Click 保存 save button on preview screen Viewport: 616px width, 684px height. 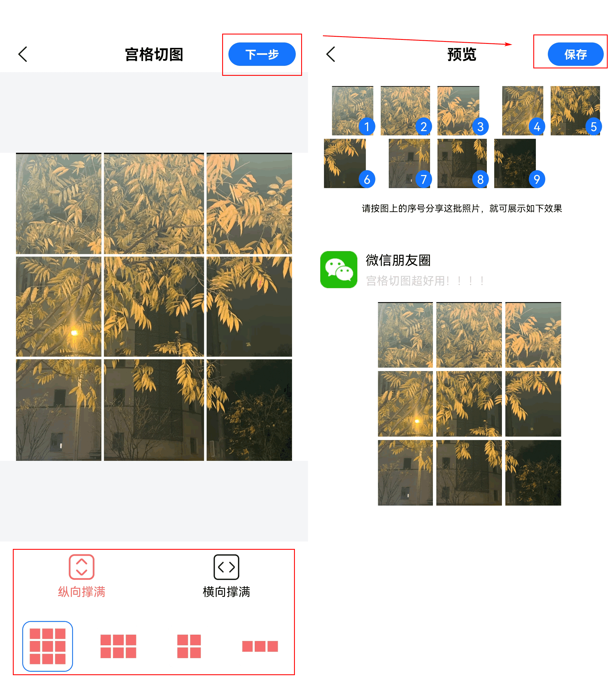(574, 54)
